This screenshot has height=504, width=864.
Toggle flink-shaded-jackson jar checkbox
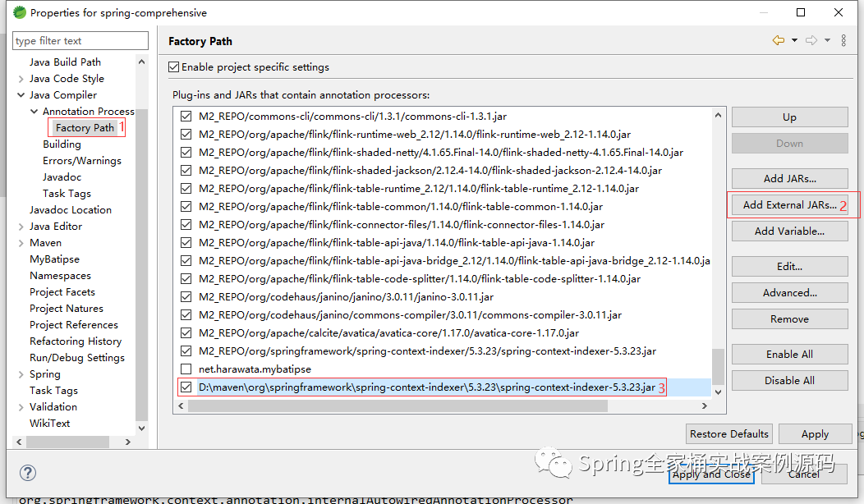pyautogui.click(x=186, y=170)
